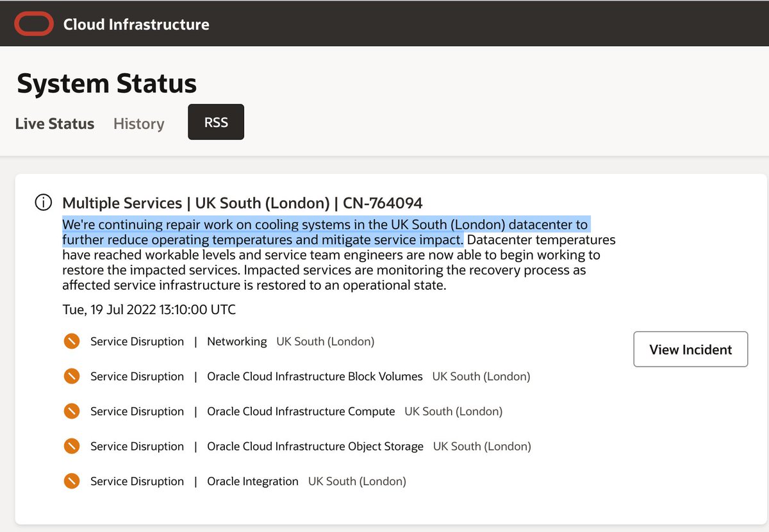Click the disruption icon on Networking row
Screen dimensions: 769x532
coord(72,342)
